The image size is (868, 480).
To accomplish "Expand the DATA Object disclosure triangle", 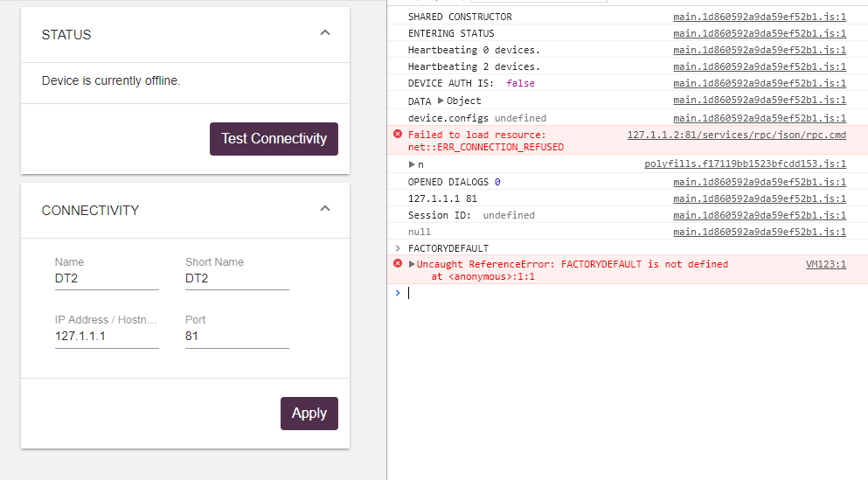I will pyautogui.click(x=441, y=101).
